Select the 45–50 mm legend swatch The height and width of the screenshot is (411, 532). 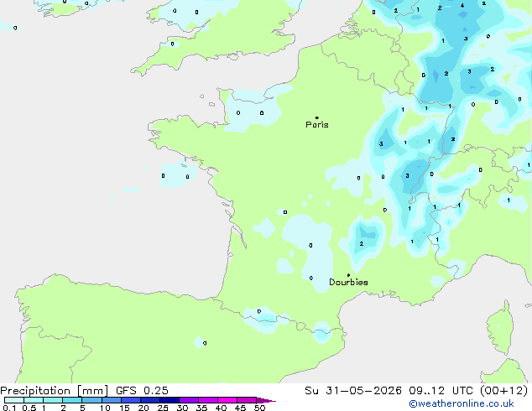[247, 400]
